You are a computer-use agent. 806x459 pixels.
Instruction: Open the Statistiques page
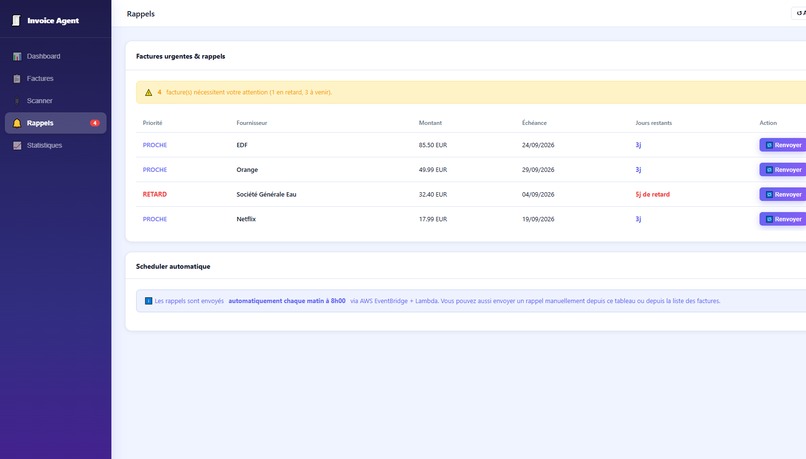56,145
